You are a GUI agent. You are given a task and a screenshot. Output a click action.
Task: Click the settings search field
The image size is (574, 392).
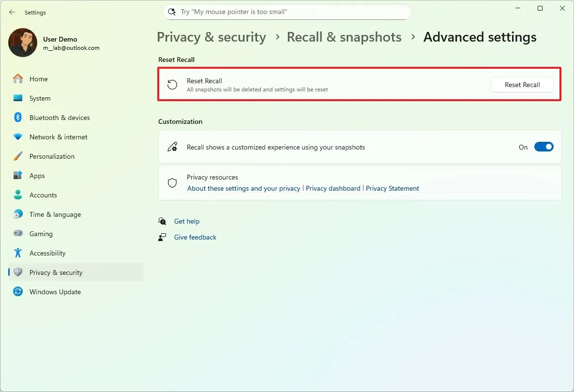287,12
